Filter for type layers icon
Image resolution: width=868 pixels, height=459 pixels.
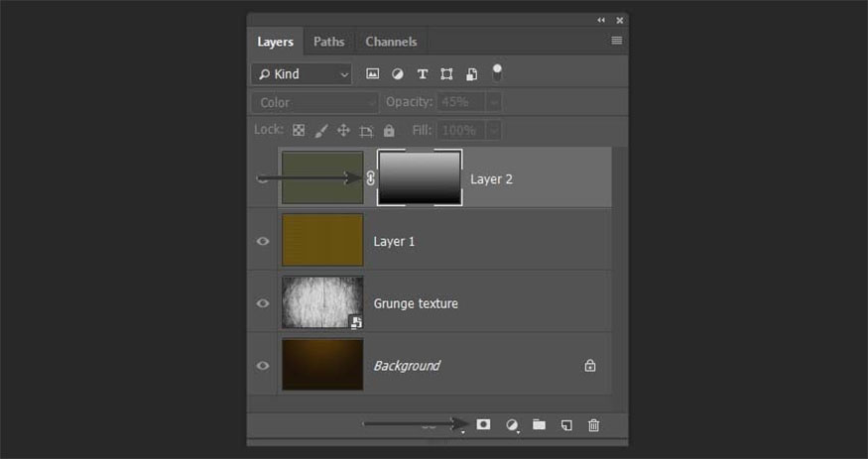point(423,74)
